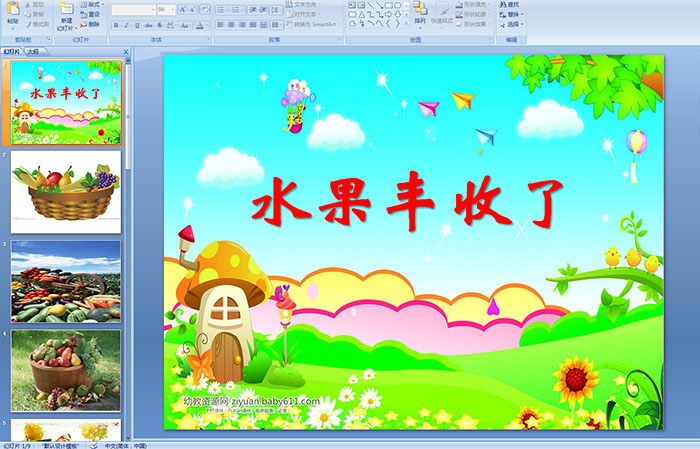Image resolution: width=700 pixels, height=449 pixels.
Task: Toggle justify text alignment
Action: pyautogui.click(x=253, y=25)
